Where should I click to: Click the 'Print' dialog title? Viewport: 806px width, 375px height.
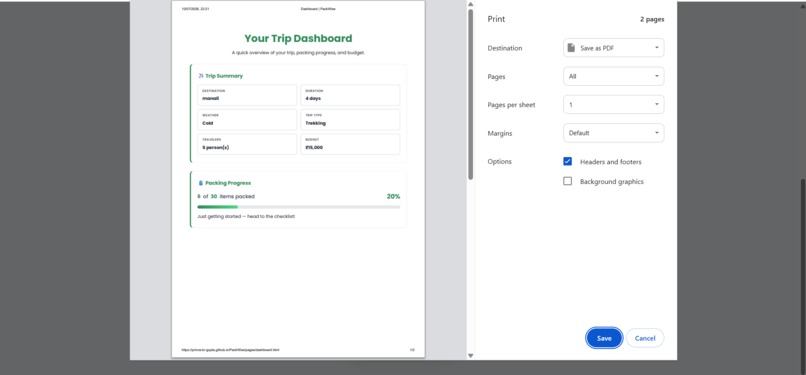[497, 19]
